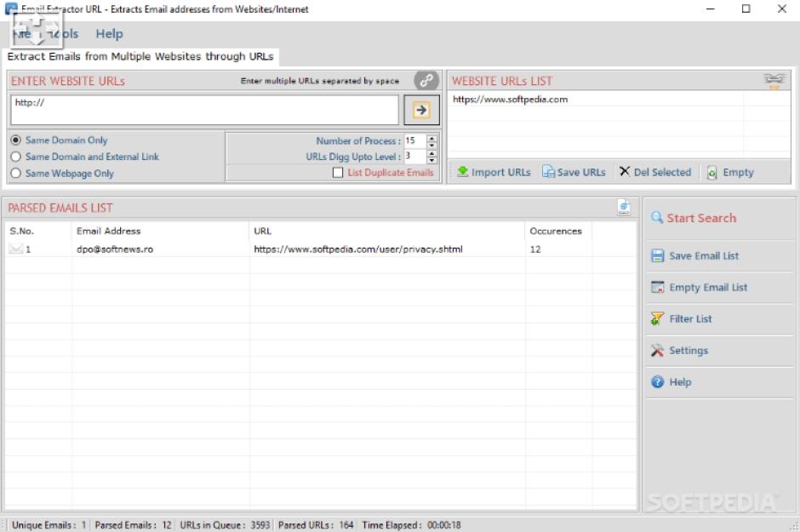Click the URLs Digg Upto Level field

coord(416,157)
